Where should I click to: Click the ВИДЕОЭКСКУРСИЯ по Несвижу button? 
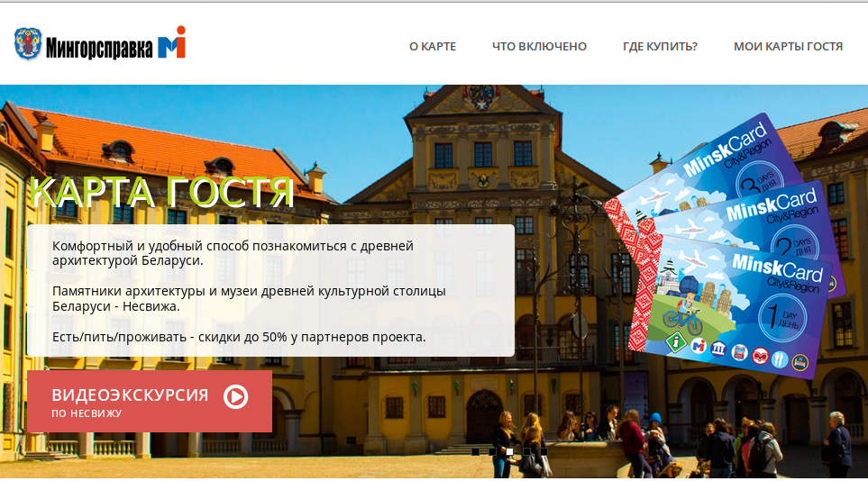point(150,402)
